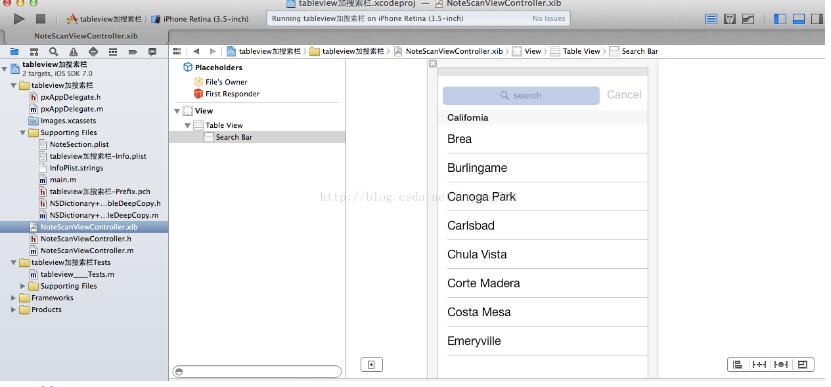Open the Pin constraints tool

tap(759, 364)
